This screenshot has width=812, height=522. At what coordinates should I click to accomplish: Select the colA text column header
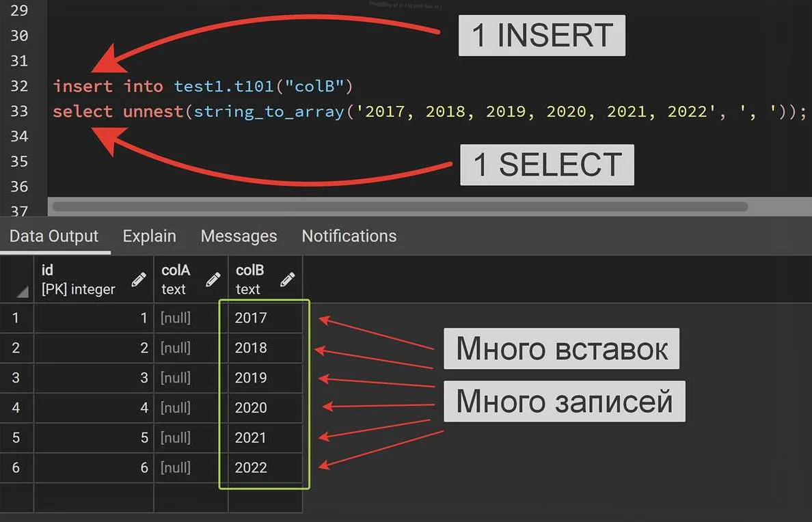point(191,279)
